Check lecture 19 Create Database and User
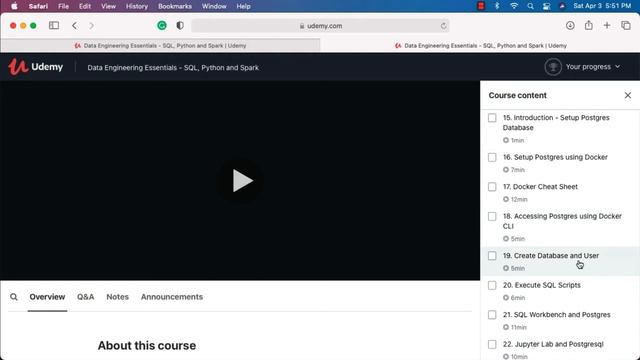The height and width of the screenshot is (360, 640). (492, 256)
